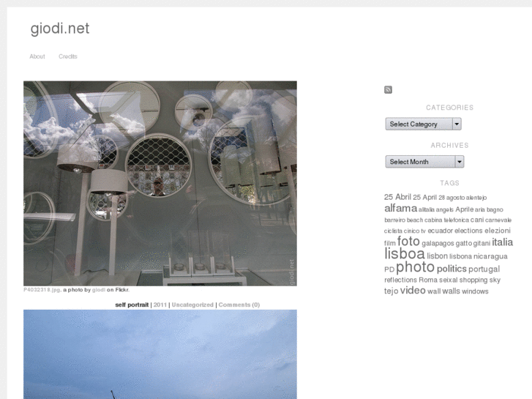The height and width of the screenshot is (399, 532).
Task: Select the lisboa tag
Action: tap(405, 253)
